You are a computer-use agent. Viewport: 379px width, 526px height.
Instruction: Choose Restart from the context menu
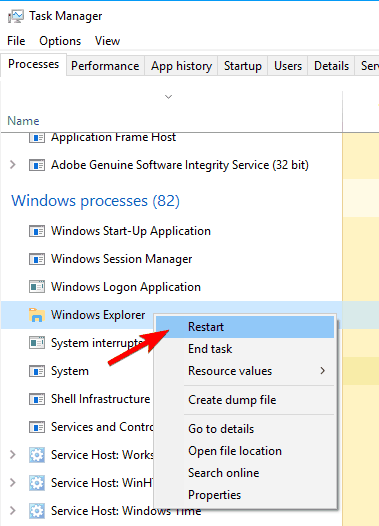click(x=245, y=327)
